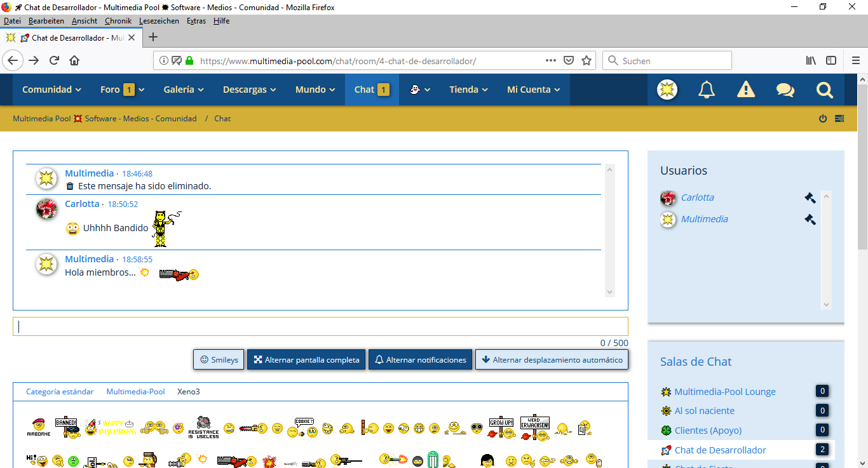Expand the Comunidad dropdown menu

tap(51, 90)
